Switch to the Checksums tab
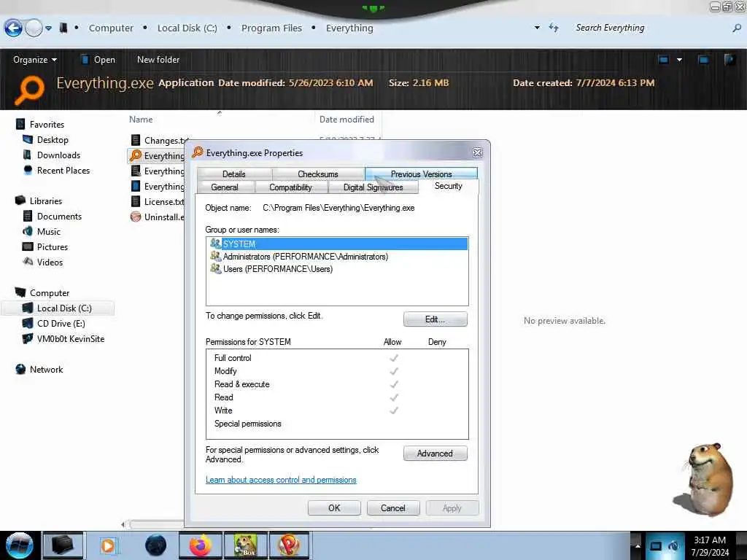The width and height of the screenshot is (747, 560). (318, 174)
